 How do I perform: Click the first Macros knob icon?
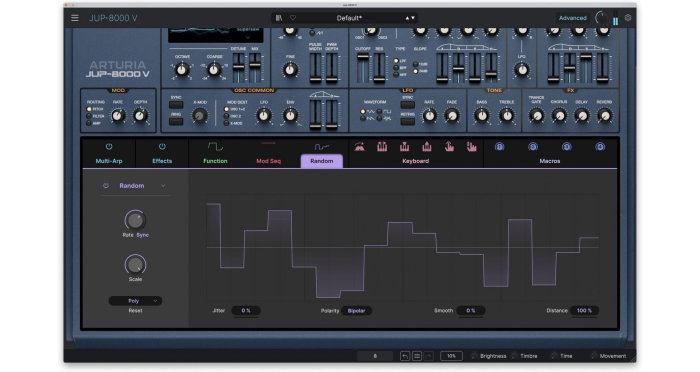point(500,146)
